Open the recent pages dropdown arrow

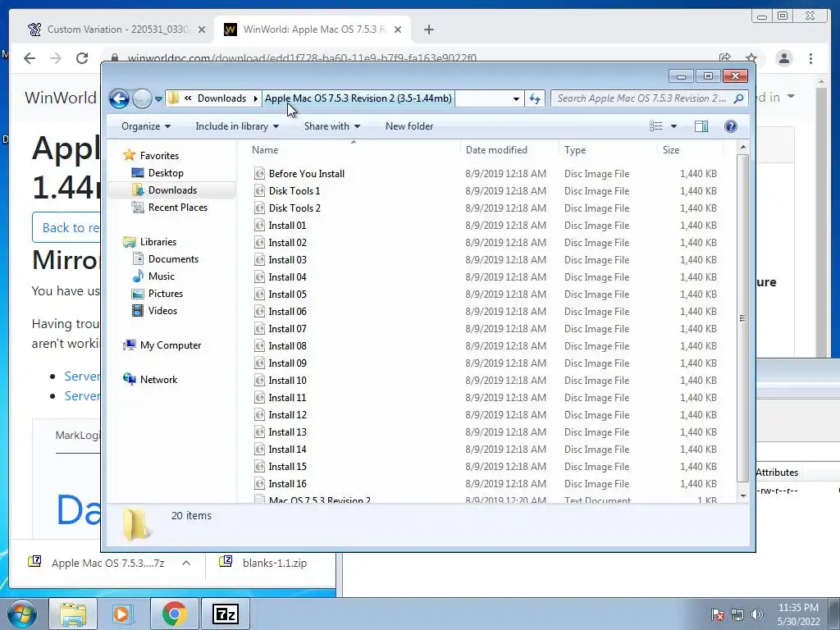pyautogui.click(x=158, y=99)
